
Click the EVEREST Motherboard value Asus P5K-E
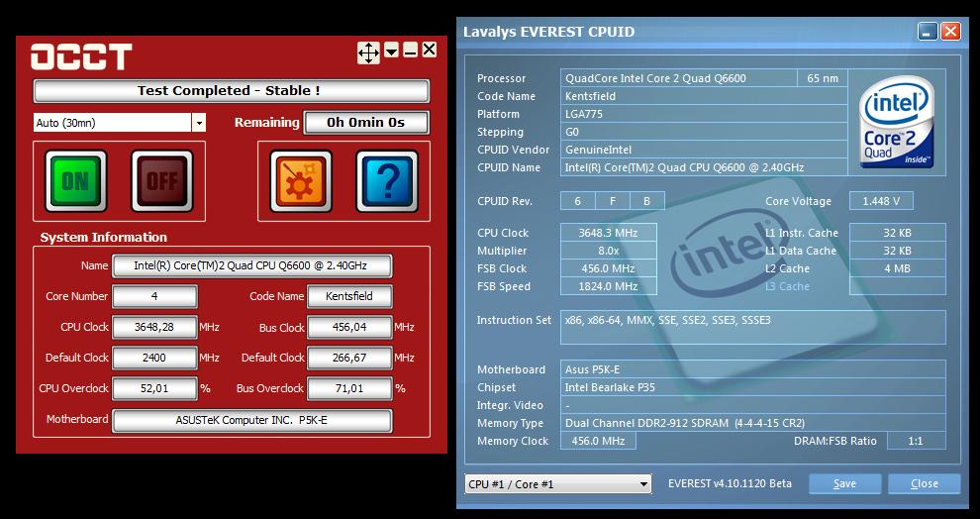click(x=753, y=368)
